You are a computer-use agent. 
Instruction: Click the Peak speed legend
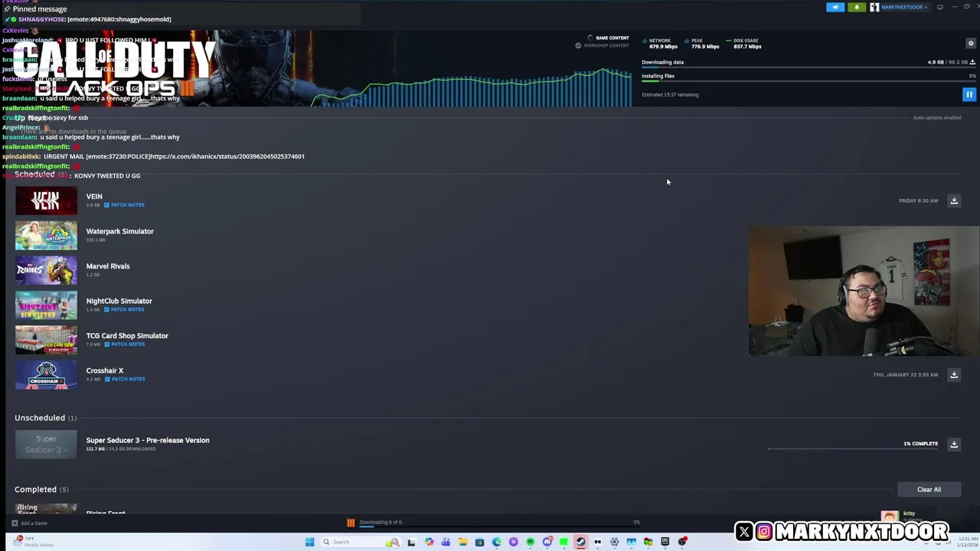pyautogui.click(x=703, y=44)
